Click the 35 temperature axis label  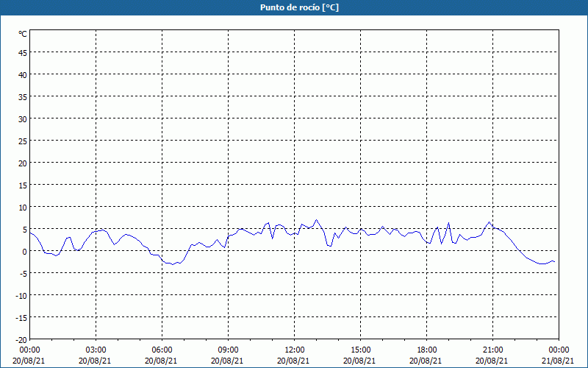tap(23, 97)
